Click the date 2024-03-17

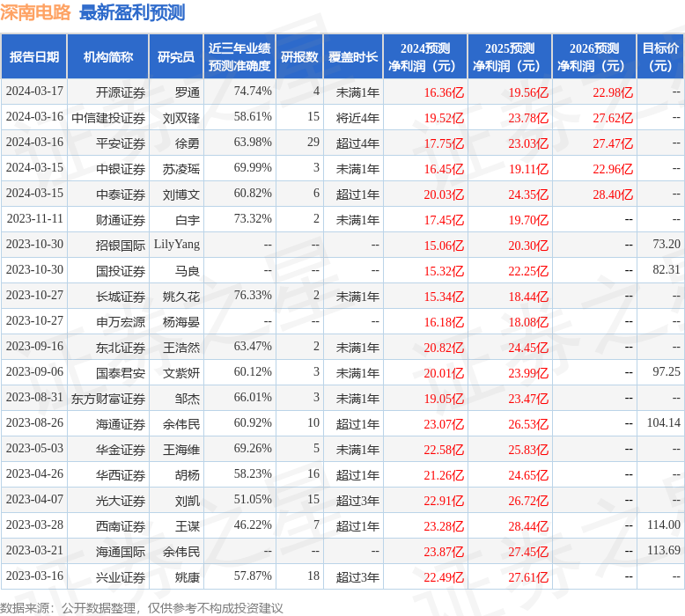coord(34,91)
